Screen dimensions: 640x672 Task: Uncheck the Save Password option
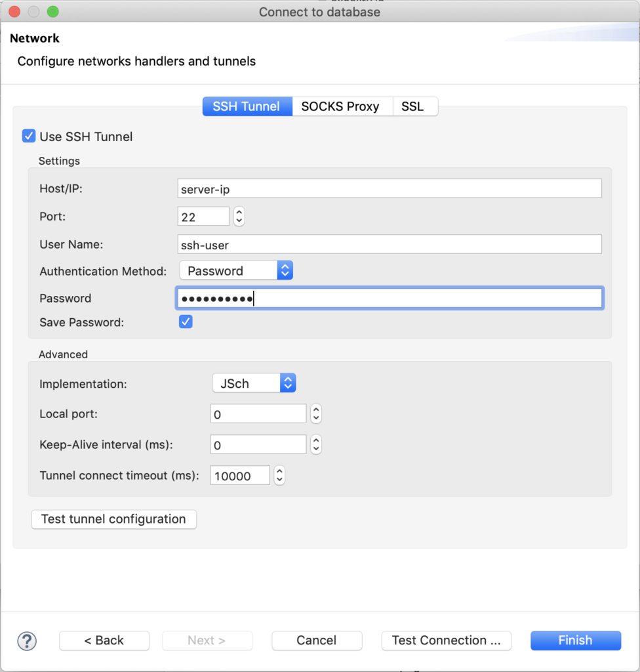click(x=186, y=322)
